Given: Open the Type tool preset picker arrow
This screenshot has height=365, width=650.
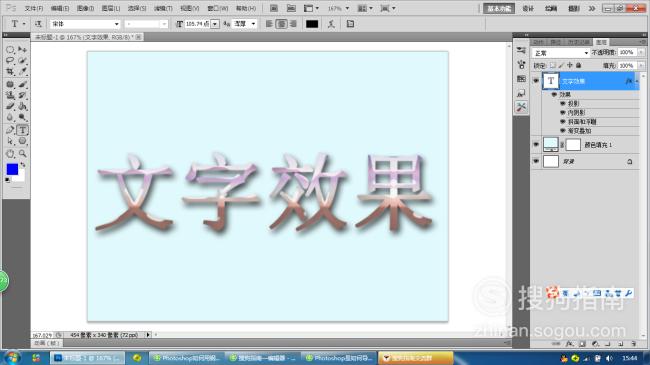Looking at the screenshot, I should tap(24, 24).
